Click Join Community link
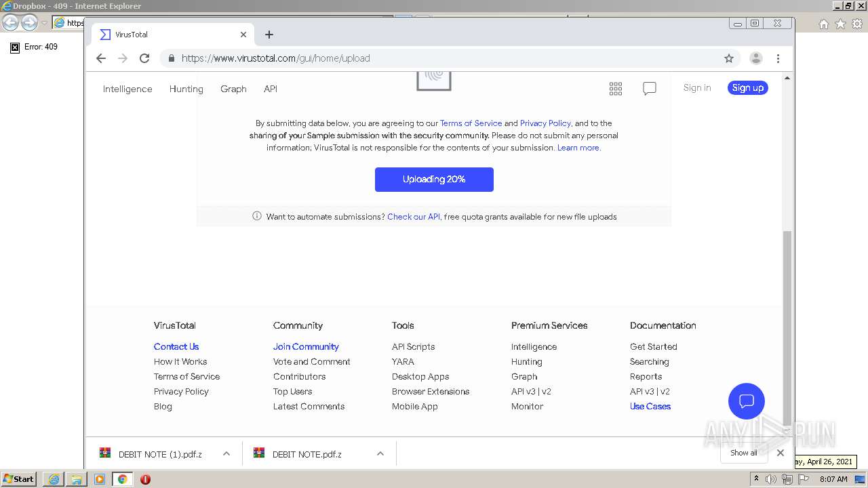Screen dimensions: 868x488 (x=306, y=346)
